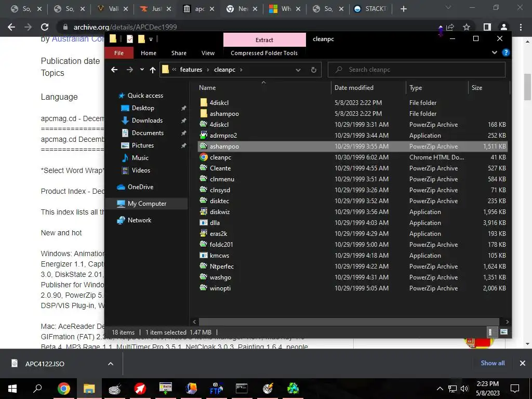Click Search cleanpc field
Screen dimensions: 532x399
(417, 70)
